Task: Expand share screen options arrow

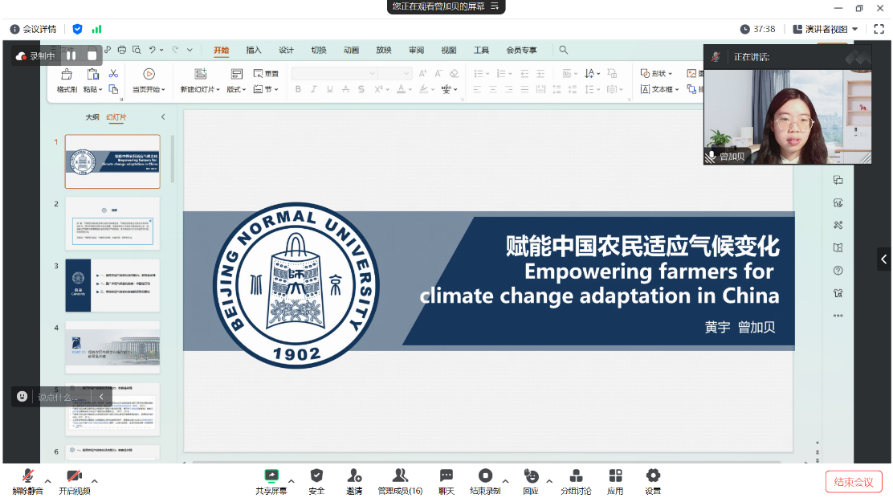Action: click(x=291, y=481)
